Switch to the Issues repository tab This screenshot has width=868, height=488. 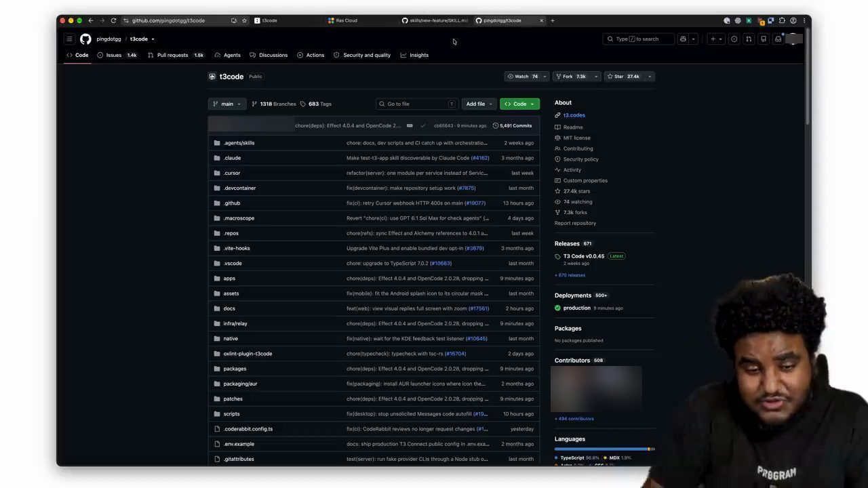pyautogui.click(x=117, y=55)
